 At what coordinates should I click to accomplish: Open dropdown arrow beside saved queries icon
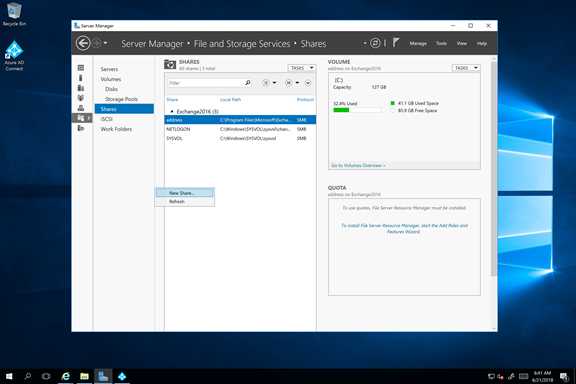pos(298,83)
